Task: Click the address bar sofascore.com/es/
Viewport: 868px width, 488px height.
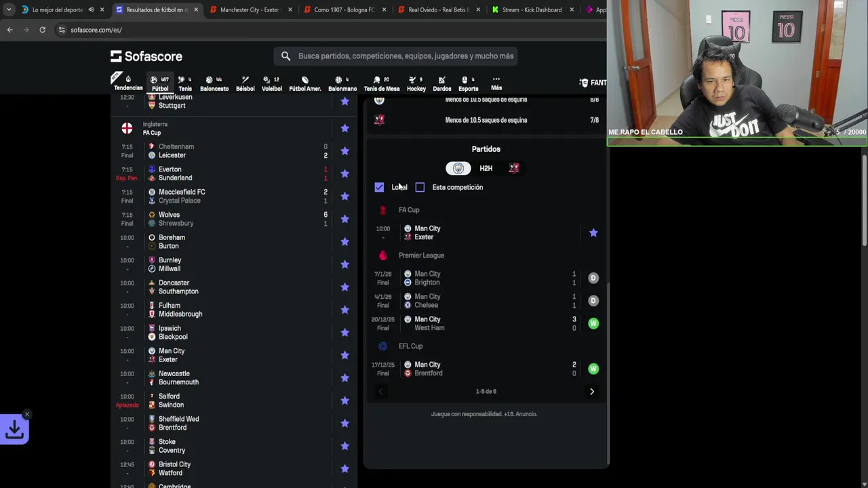Action: click(96, 30)
